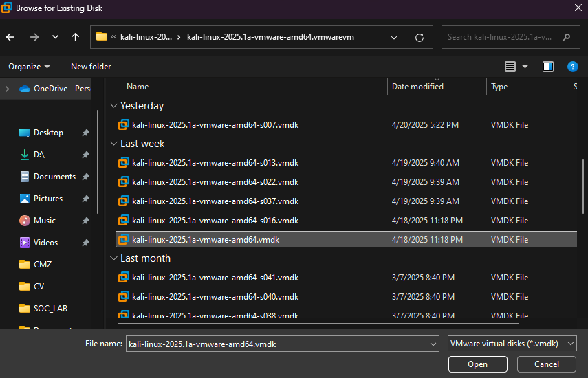Open the Organize menu
Image resolution: width=588 pixels, height=378 pixels.
point(29,67)
